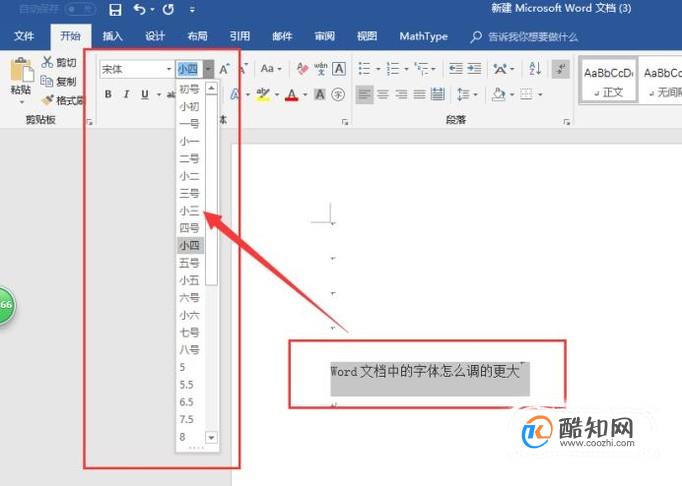Open the 审阅 ribbon tab
Image resolution: width=682 pixels, height=486 pixels.
324,36
